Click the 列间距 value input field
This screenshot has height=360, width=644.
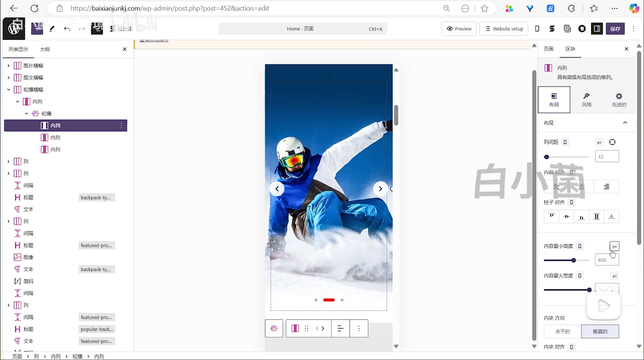click(607, 157)
